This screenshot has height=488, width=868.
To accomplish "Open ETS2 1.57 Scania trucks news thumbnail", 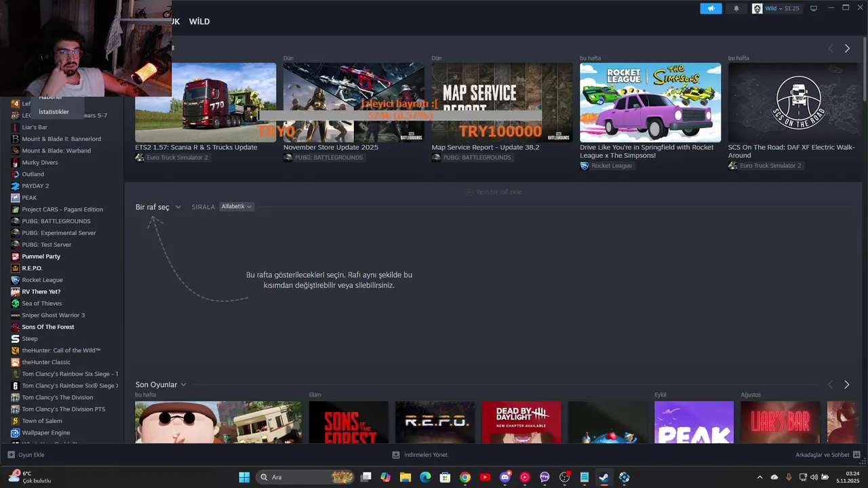I will coord(205,102).
